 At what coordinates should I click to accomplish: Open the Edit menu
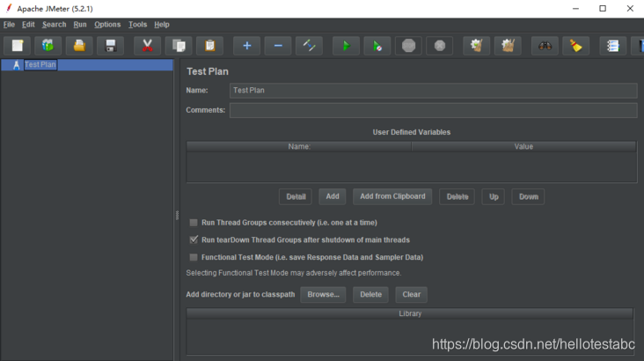pos(28,25)
